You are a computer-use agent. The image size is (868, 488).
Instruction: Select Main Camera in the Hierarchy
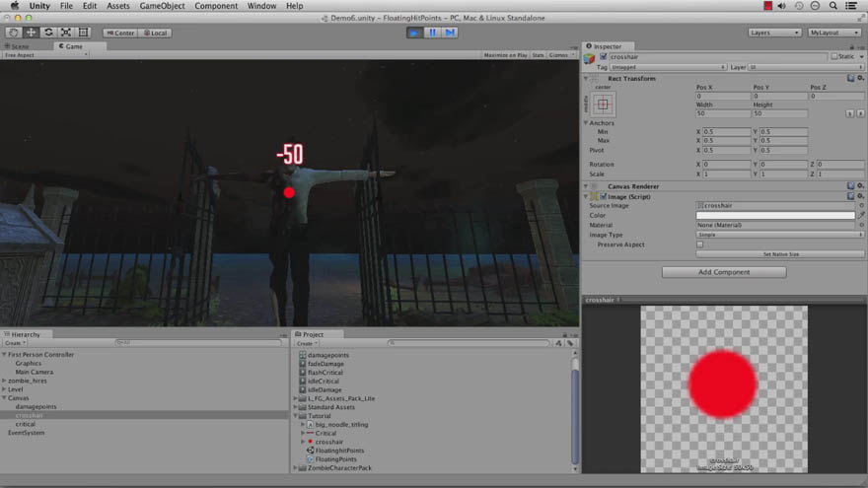(x=34, y=373)
